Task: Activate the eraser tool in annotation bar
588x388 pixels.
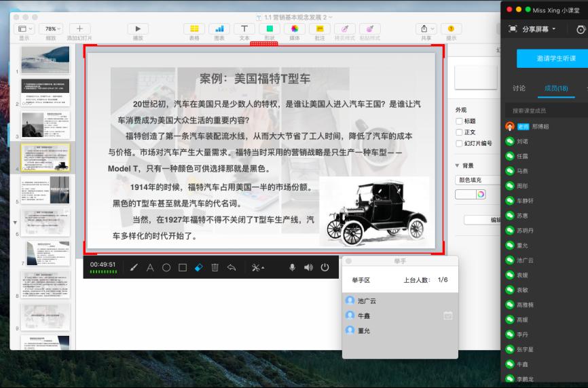Action: (x=199, y=267)
